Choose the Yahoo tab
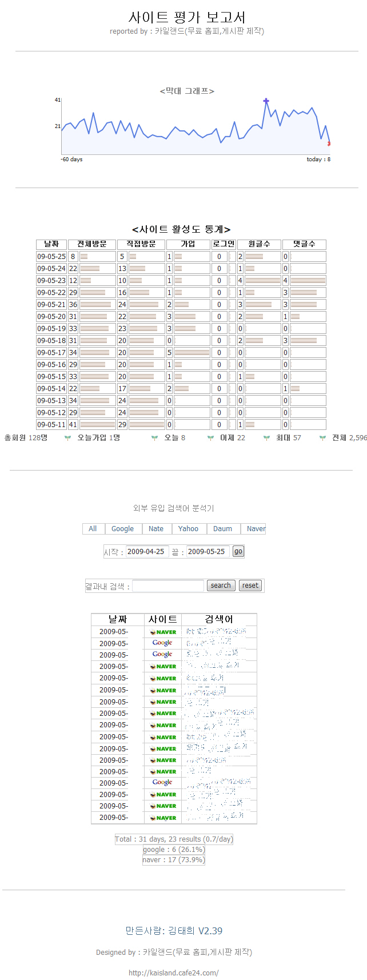 pyautogui.click(x=188, y=529)
